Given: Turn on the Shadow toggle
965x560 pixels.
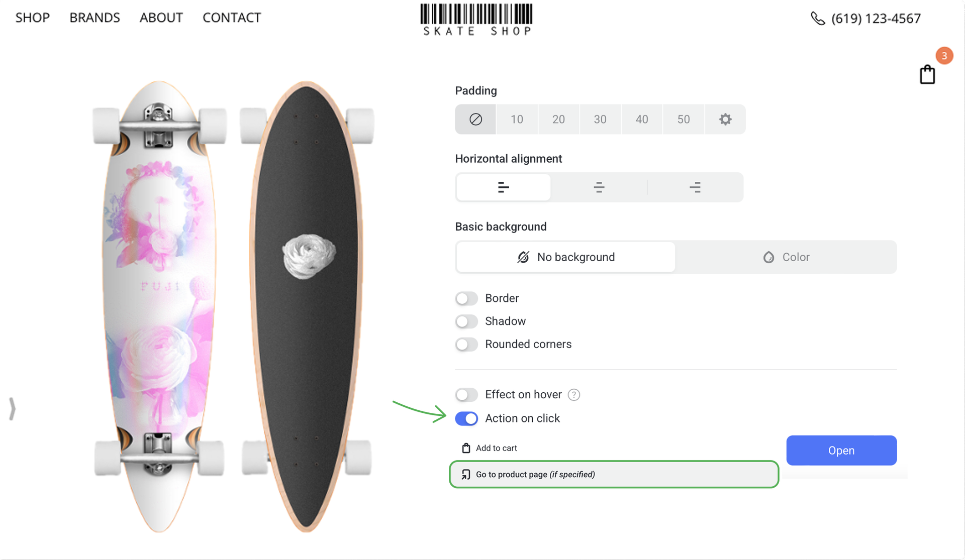Looking at the screenshot, I should pyautogui.click(x=466, y=321).
